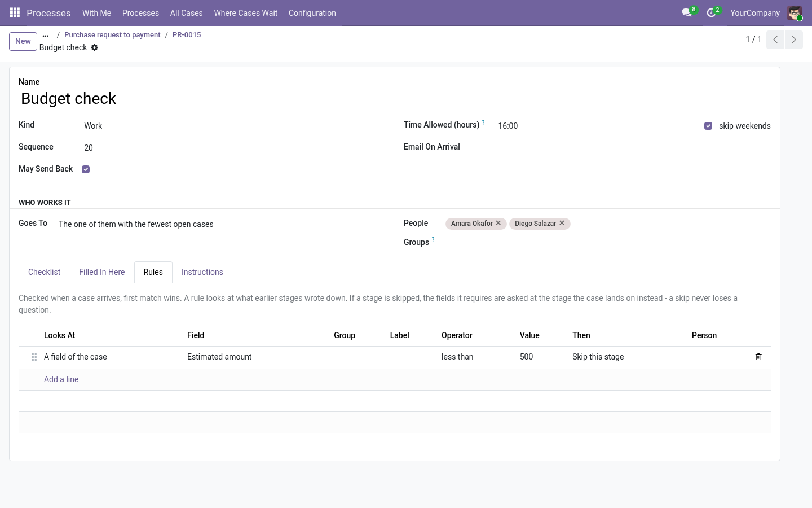
Task: Remove Amara Okafor tag
Action: point(498,223)
